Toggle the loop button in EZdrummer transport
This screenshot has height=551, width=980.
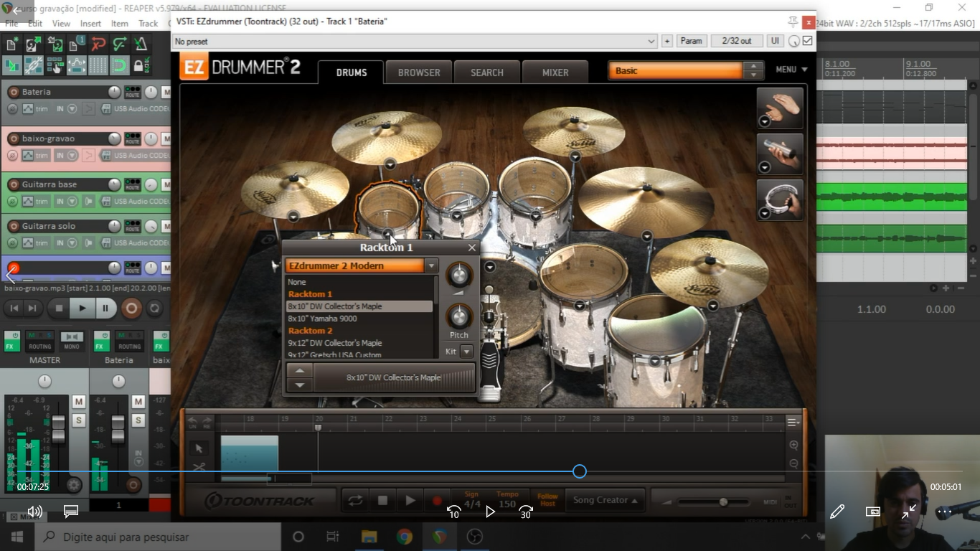click(x=355, y=501)
